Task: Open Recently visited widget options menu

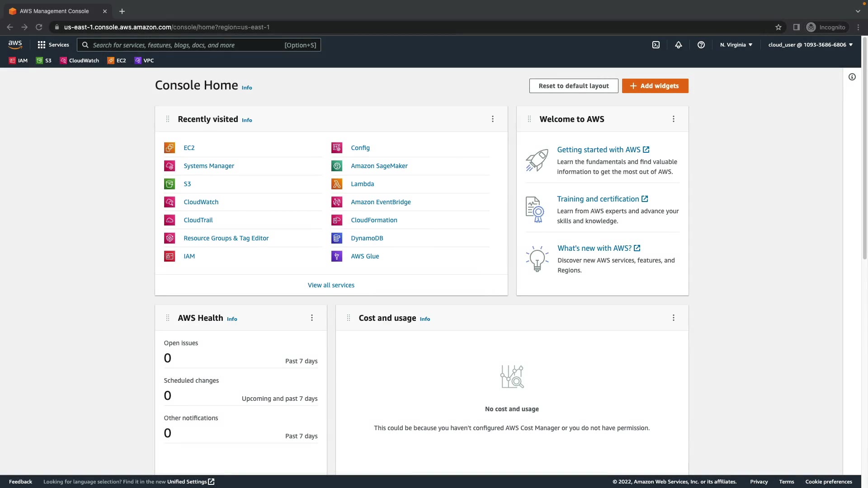Action: [493, 119]
